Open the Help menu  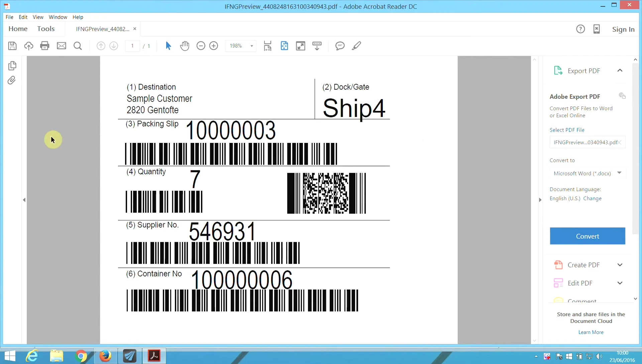pos(78,17)
